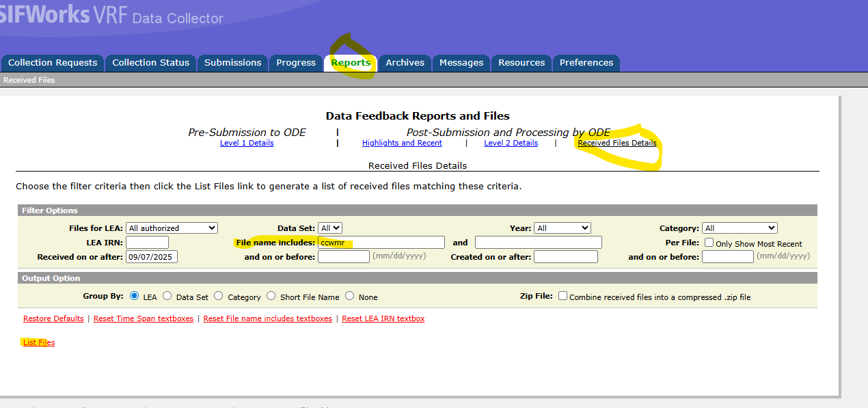
Task: Go to the Preferences tab
Action: [586, 63]
